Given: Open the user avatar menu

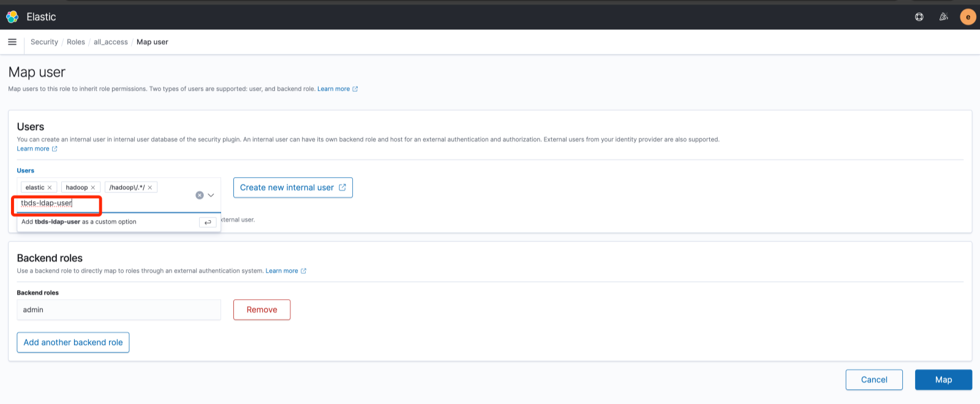Looking at the screenshot, I should click(x=968, y=17).
